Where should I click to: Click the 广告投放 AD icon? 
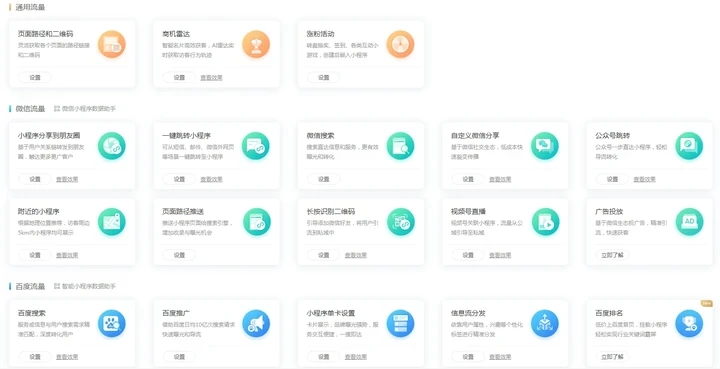[689, 222]
